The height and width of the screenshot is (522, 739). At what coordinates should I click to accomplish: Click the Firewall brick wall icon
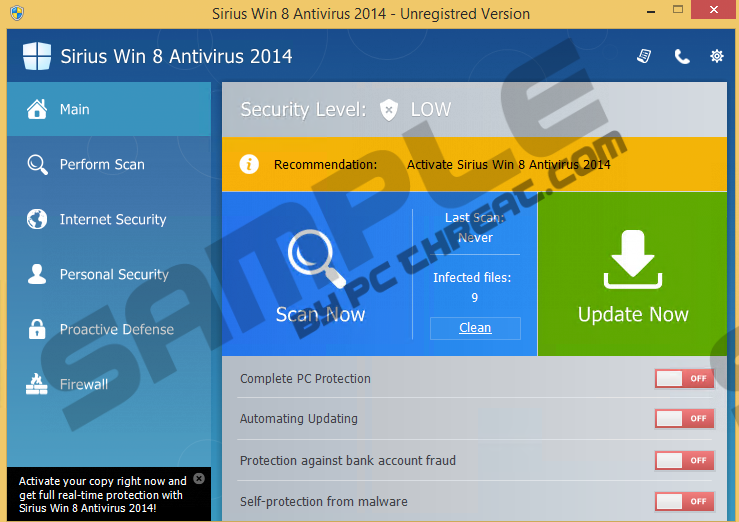(x=37, y=384)
